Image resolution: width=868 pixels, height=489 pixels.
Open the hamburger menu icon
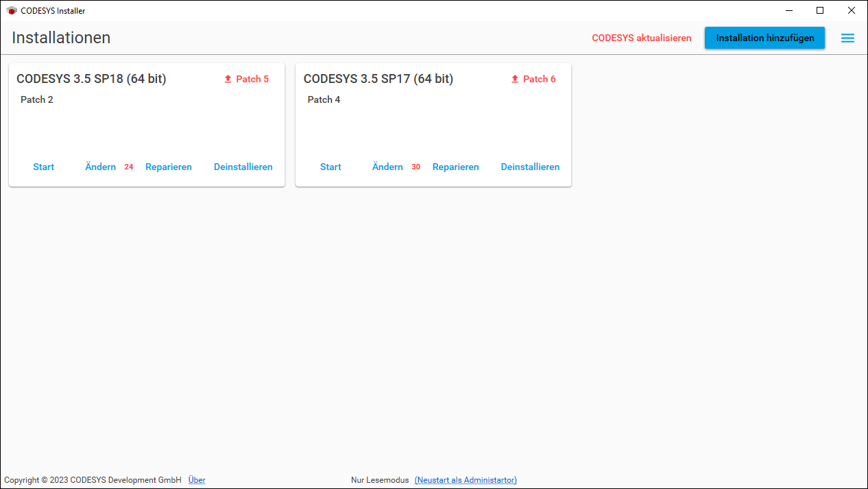tap(847, 38)
